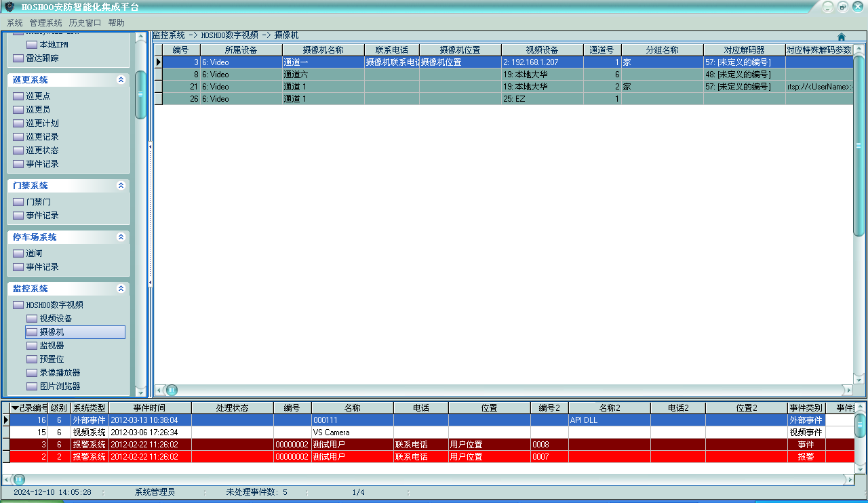The height and width of the screenshot is (503, 868).
Task: Open 图片浏览器 sidebar item
Action: [x=59, y=386]
